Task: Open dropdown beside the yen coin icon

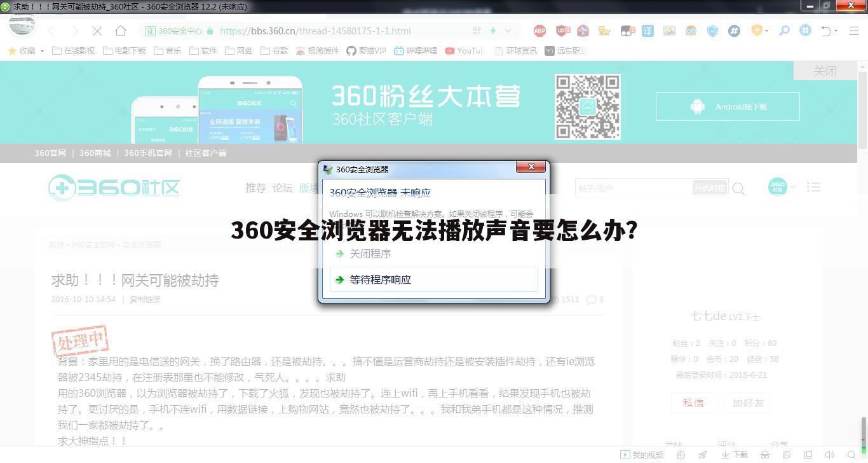Action: point(766,31)
